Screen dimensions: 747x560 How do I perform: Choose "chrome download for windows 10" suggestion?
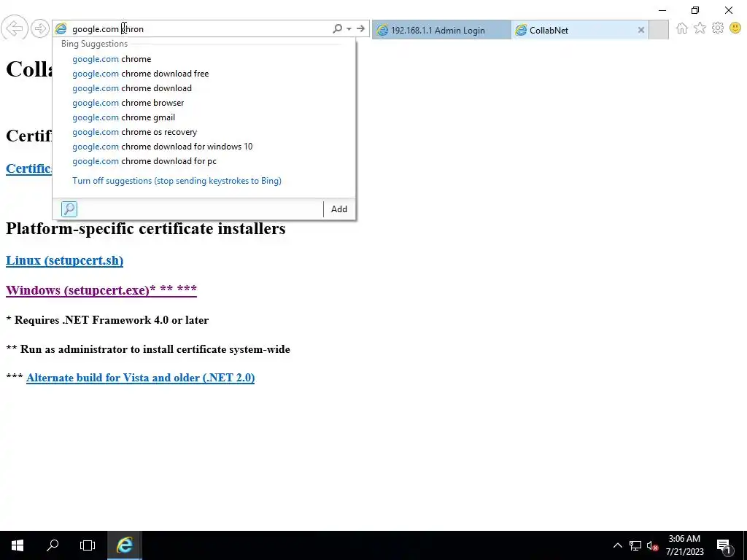pyautogui.click(x=204, y=147)
